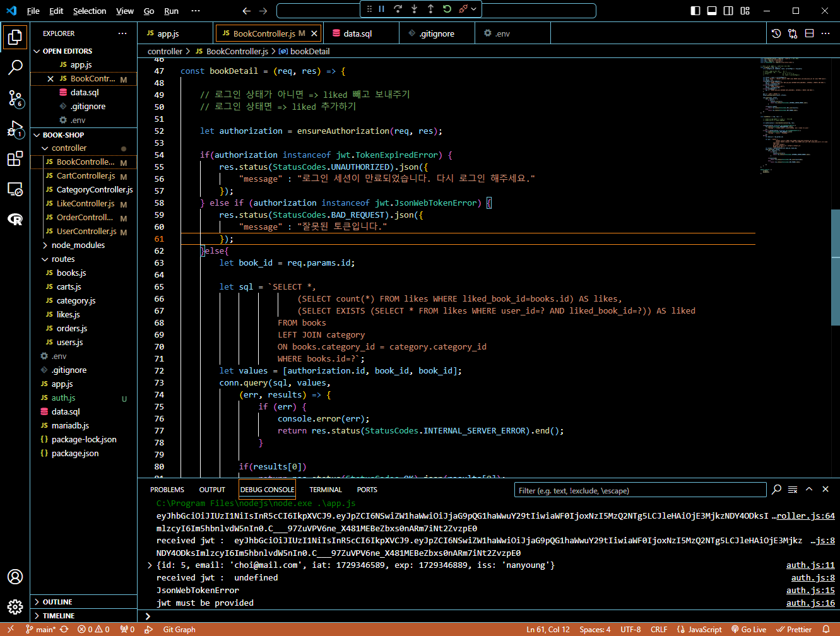Click the Step Over debug button
Viewport: 840px width, 636px height.
coord(398,9)
